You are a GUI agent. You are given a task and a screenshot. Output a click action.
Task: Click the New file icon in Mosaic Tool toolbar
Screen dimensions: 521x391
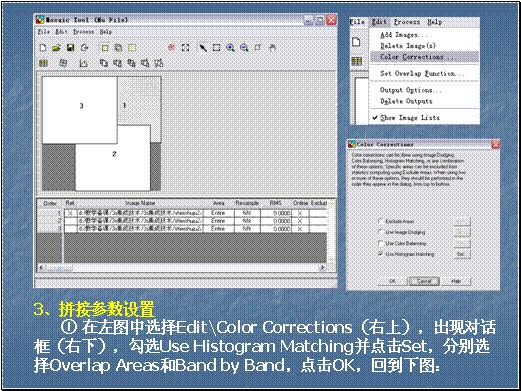click(43, 48)
